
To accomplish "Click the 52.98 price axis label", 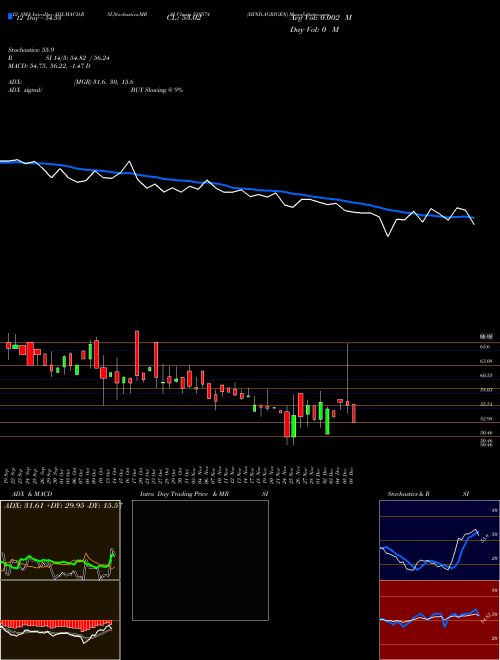I will coord(486,418).
